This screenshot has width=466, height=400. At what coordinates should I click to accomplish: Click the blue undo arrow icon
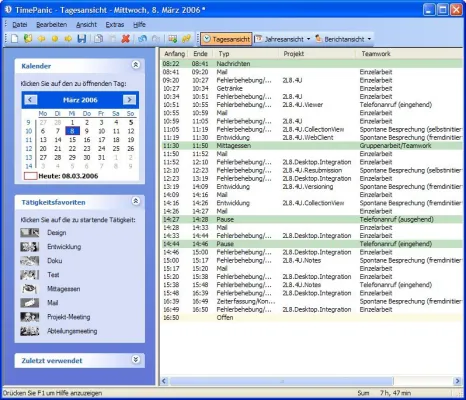click(142, 39)
